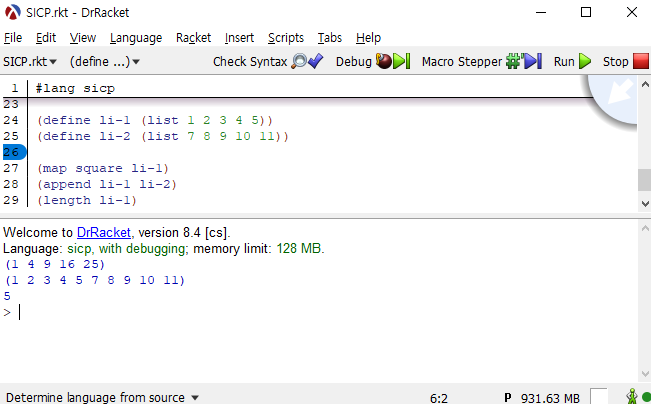Image resolution: width=651 pixels, height=404 pixels.
Task: Open the Racket menu
Action: [x=193, y=37]
